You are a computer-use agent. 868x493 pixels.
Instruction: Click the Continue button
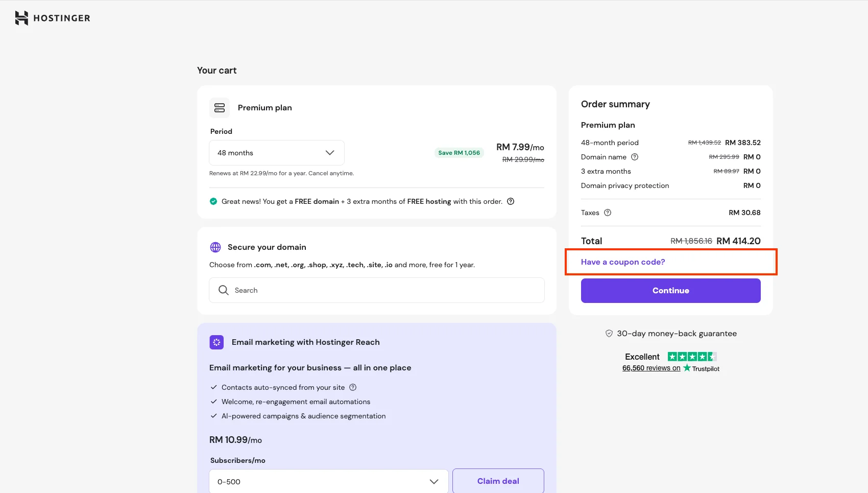pyautogui.click(x=671, y=291)
